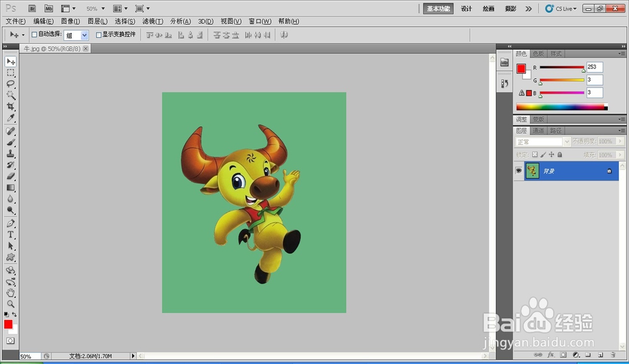The width and height of the screenshot is (629, 364).
Task: Check the 显示变换控件 option
Action: click(x=98, y=35)
